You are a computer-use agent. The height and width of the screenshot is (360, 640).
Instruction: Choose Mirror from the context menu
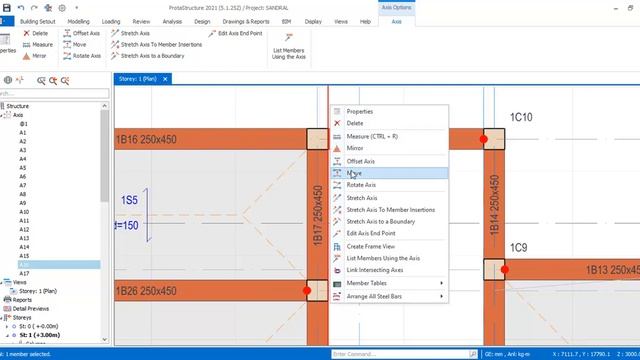[x=389, y=148]
